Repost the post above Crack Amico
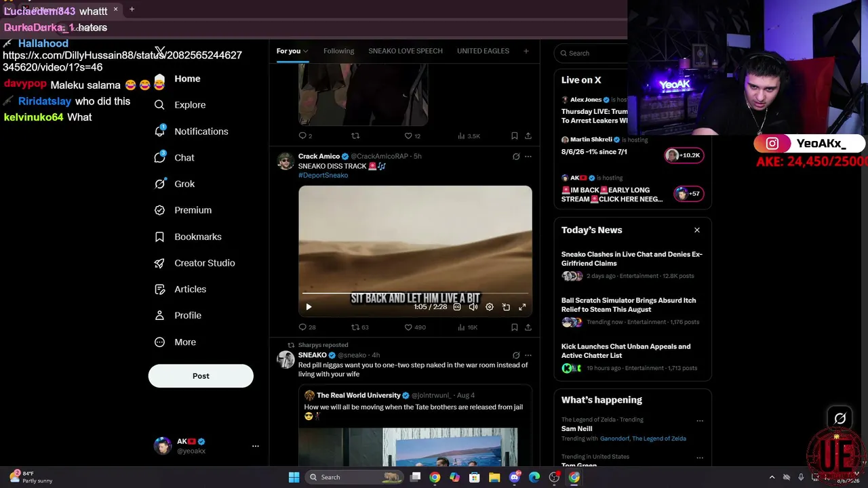 (x=355, y=136)
